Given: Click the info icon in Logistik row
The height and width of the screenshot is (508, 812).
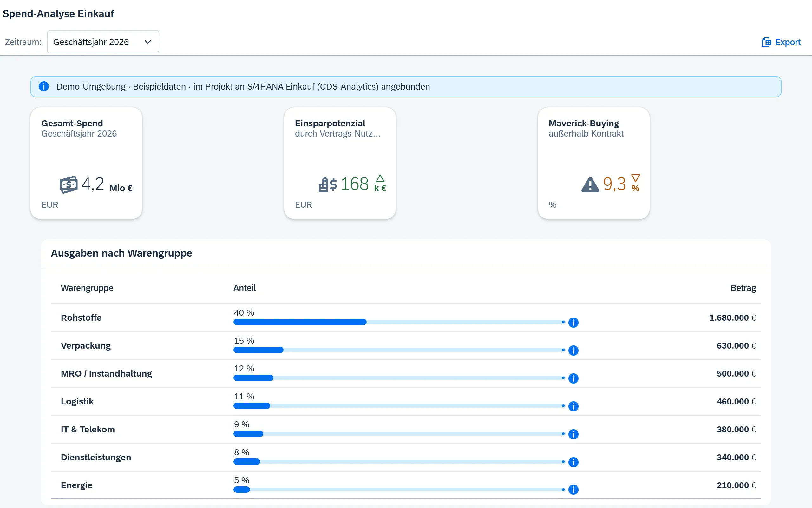Looking at the screenshot, I should pyautogui.click(x=573, y=406).
